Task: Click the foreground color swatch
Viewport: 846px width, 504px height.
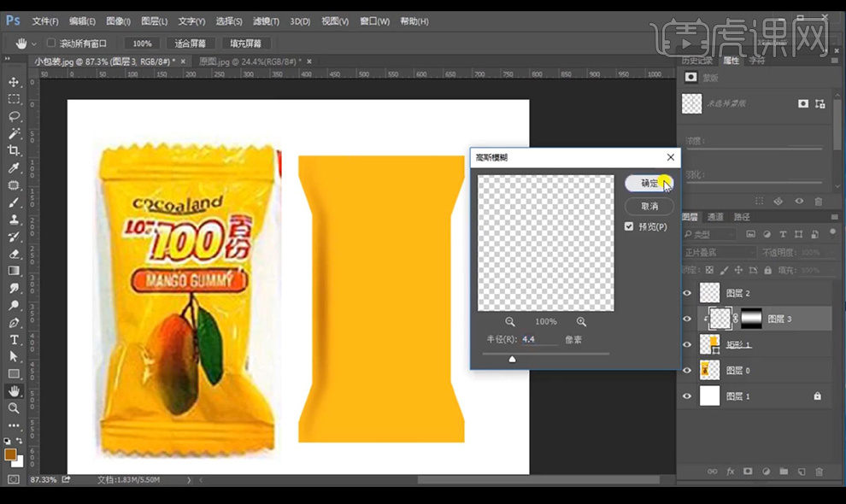Action: 10,454
